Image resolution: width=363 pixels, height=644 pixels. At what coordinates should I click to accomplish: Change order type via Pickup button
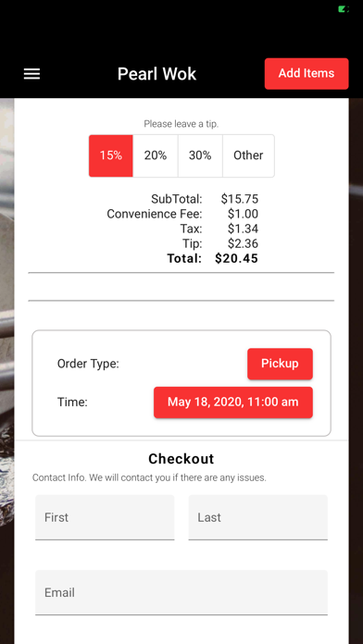pyautogui.click(x=280, y=364)
